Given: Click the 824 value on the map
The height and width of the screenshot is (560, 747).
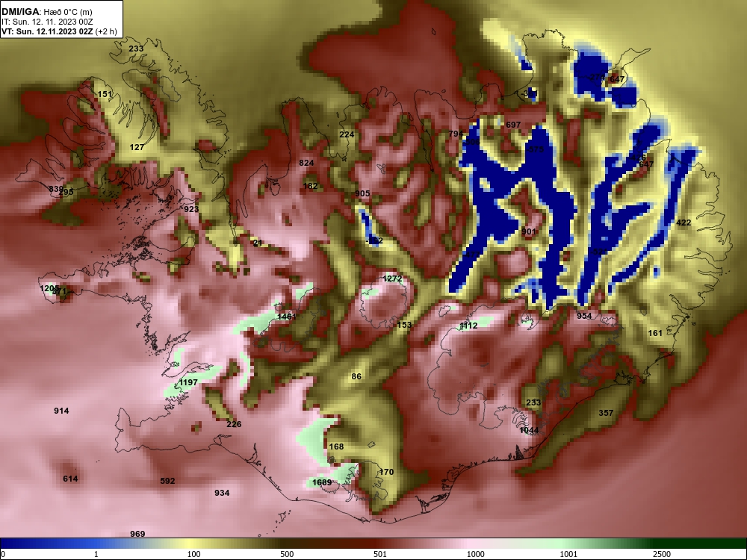Looking at the screenshot, I should pyautogui.click(x=306, y=163).
